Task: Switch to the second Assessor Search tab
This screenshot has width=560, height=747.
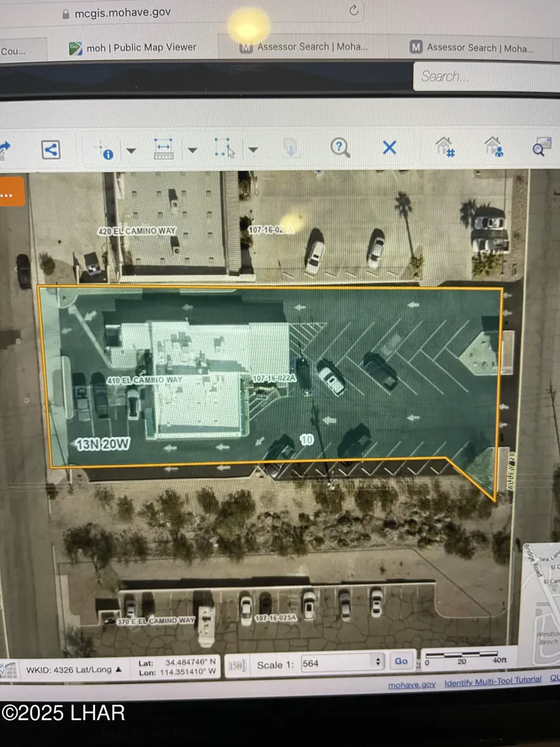Action: 472,48
